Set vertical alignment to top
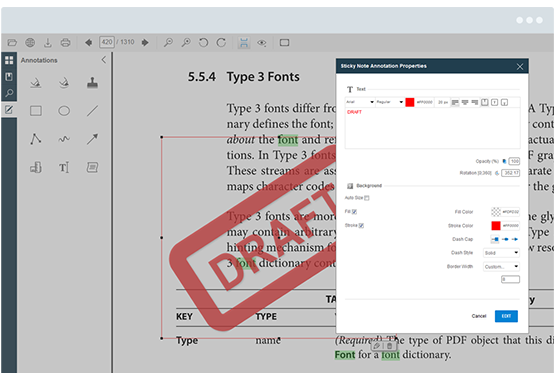Image resolution: width=555 pixels, height=373 pixels. [485, 102]
